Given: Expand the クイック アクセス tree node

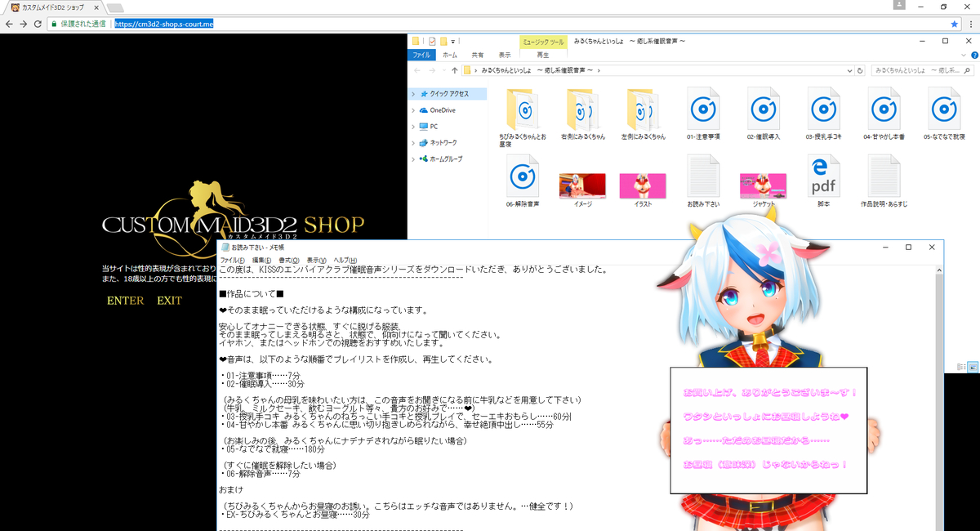Looking at the screenshot, I should (x=413, y=94).
